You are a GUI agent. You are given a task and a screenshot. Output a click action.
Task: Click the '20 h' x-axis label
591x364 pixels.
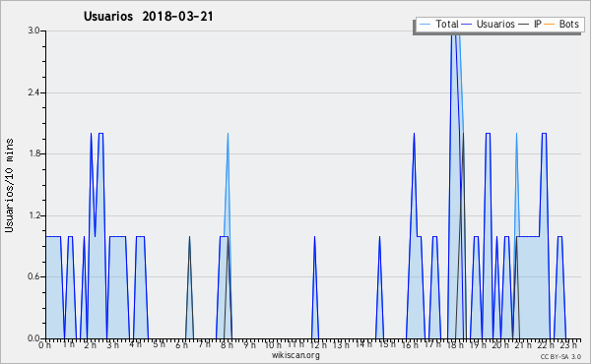[x=501, y=344]
